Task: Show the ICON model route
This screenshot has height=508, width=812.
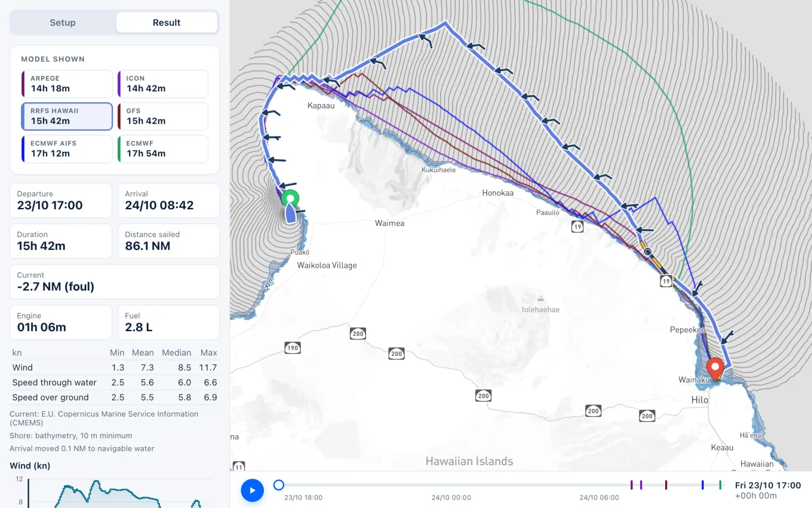Action: [162, 84]
